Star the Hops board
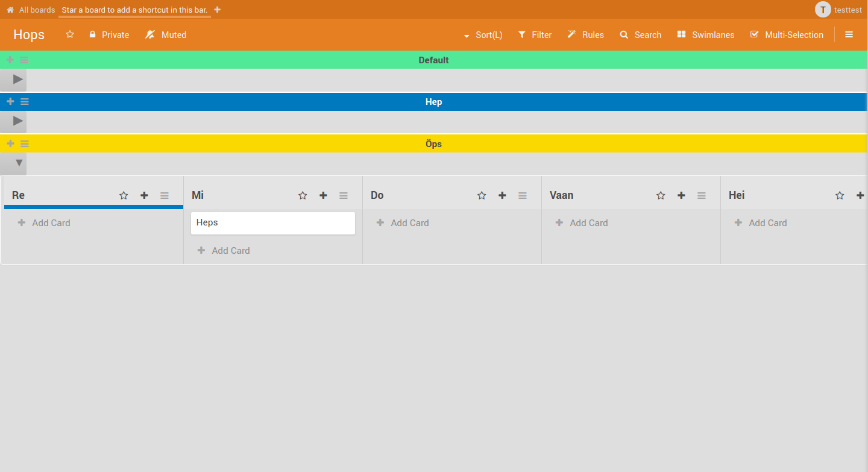Viewport: 868px width, 472px height. [x=70, y=34]
